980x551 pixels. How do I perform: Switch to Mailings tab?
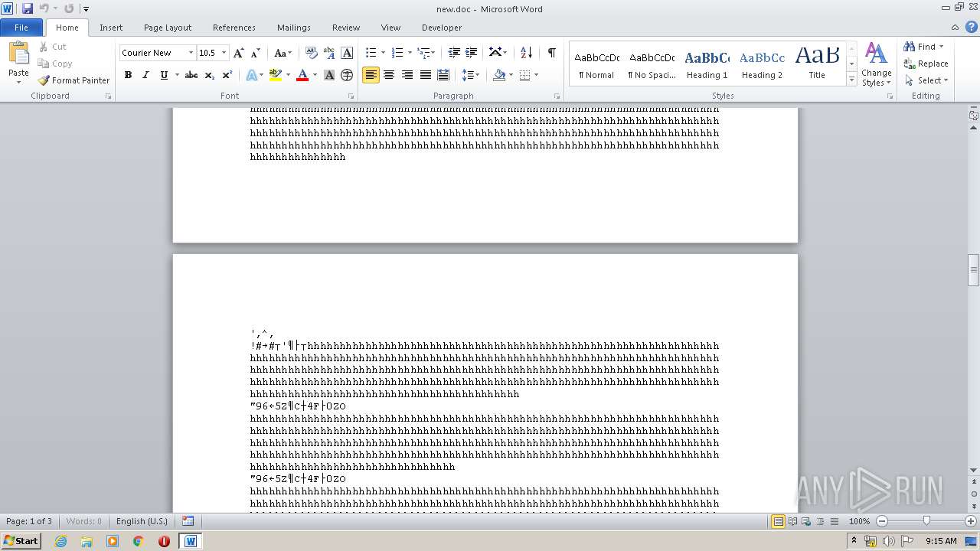point(294,28)
